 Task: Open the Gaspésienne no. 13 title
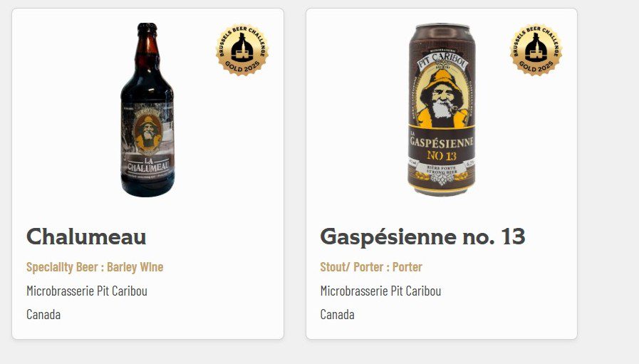point(422,236)
